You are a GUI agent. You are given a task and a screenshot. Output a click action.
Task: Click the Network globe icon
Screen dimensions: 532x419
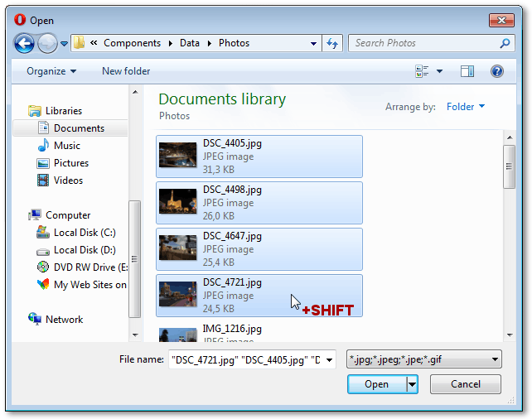[x=35, y=319]
